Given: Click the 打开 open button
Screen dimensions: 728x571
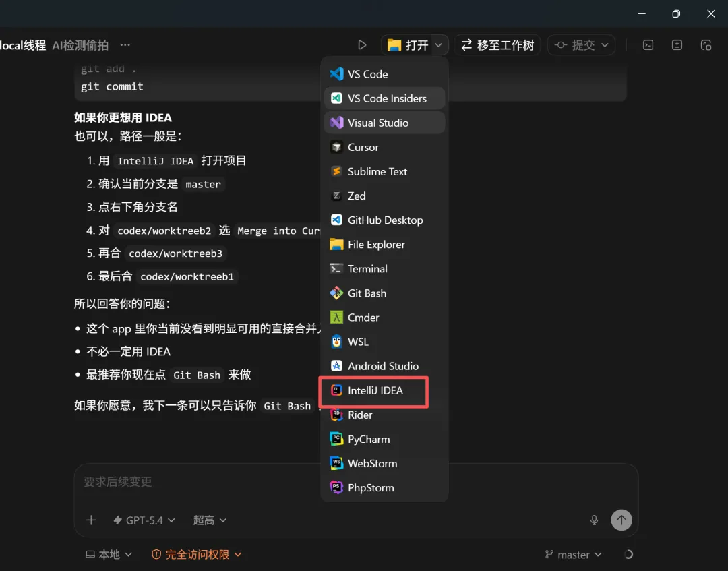Looking at the screenshot, I should (x=407, y=45).
